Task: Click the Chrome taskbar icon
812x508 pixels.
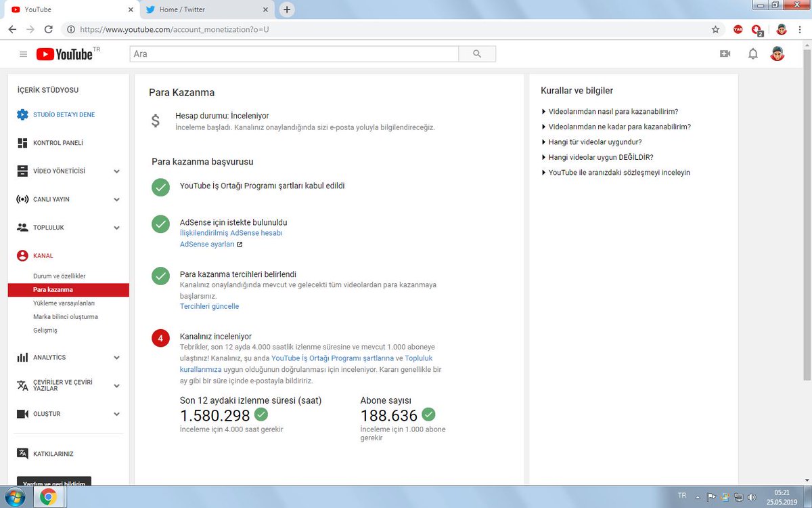Action: pos(47,498)
